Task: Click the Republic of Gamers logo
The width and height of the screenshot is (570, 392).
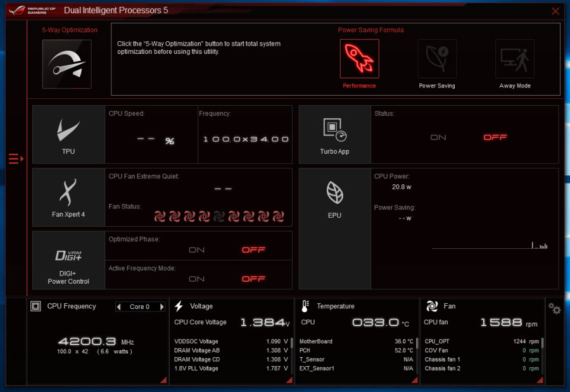Action: (32, 10)
